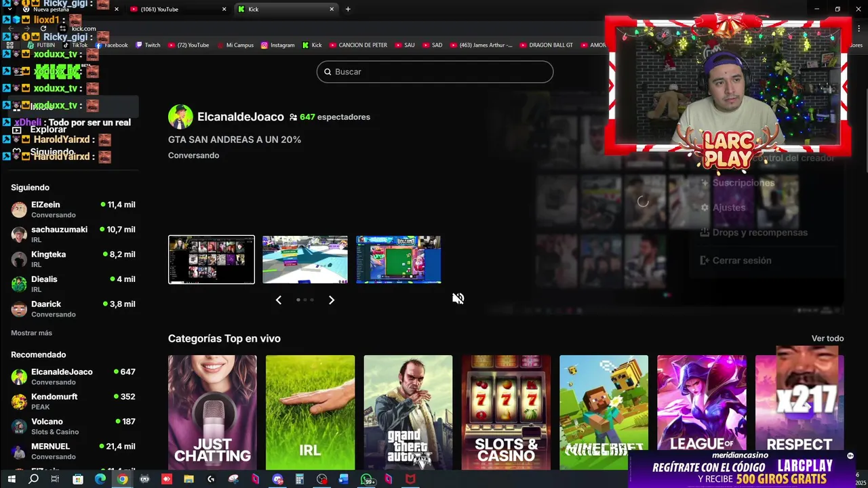The height and width of the screenshot is (488, 868).
Task: Go to next featured stream
Action: pyautogui.click(x=331, y=300)
